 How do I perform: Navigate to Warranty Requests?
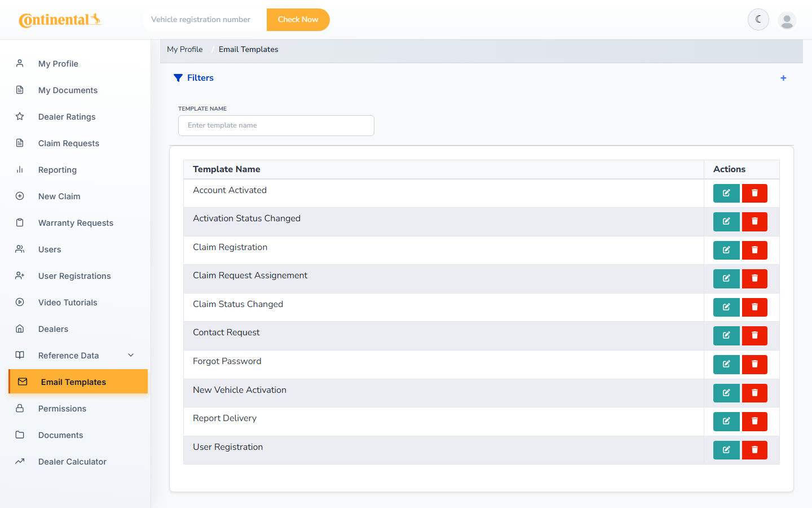[76, 223]
